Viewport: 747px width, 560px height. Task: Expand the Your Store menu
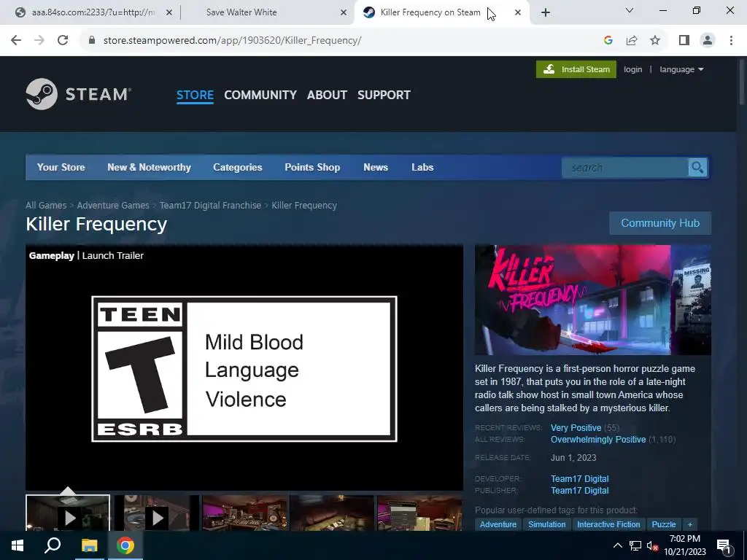click(61, 167)
